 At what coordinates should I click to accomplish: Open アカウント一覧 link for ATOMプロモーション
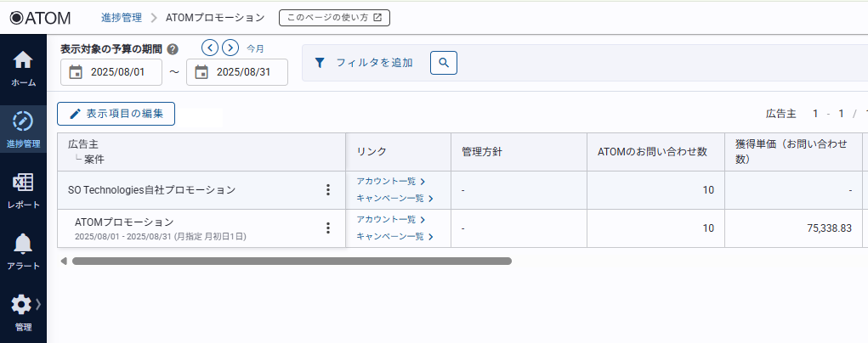(x=390, y=219)
